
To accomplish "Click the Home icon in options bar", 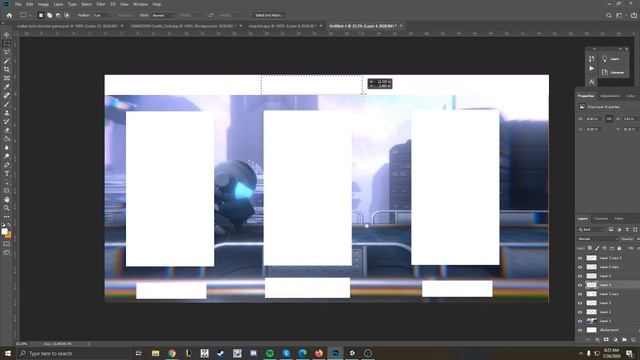I will tap(9, 15).
